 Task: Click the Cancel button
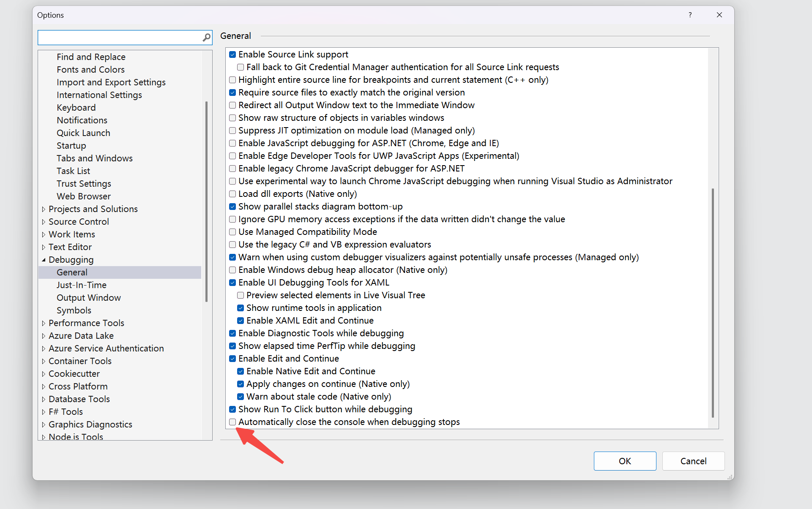click(x=693, y=461)
